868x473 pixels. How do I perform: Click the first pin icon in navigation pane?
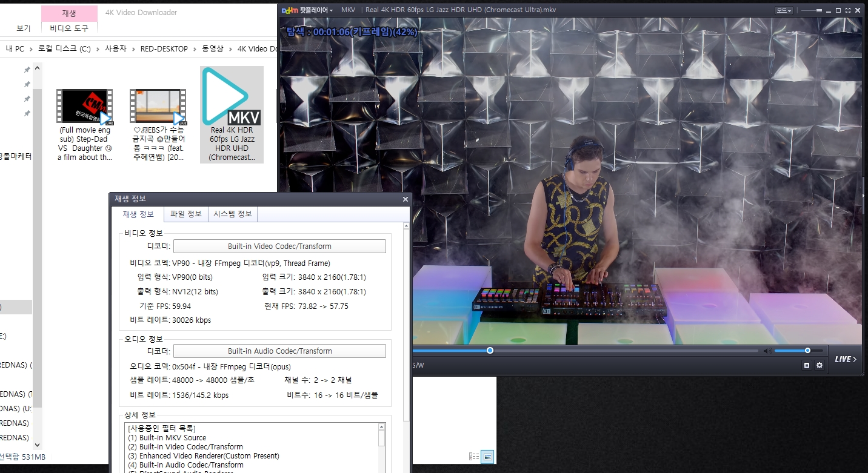point(27,70)
